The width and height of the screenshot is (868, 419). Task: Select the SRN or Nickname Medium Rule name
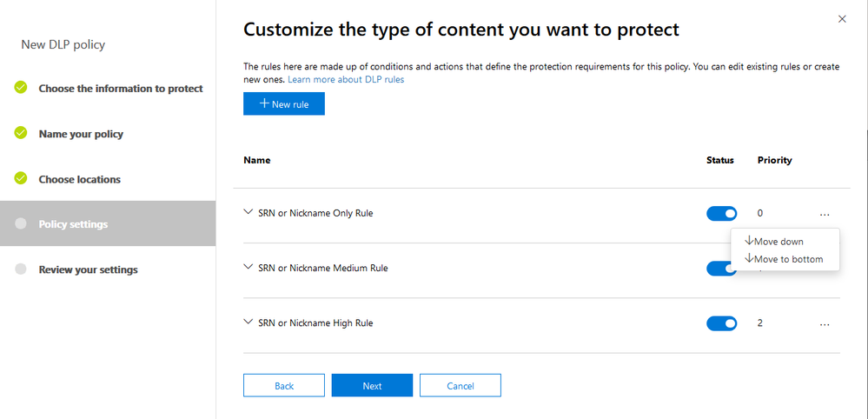323,268
